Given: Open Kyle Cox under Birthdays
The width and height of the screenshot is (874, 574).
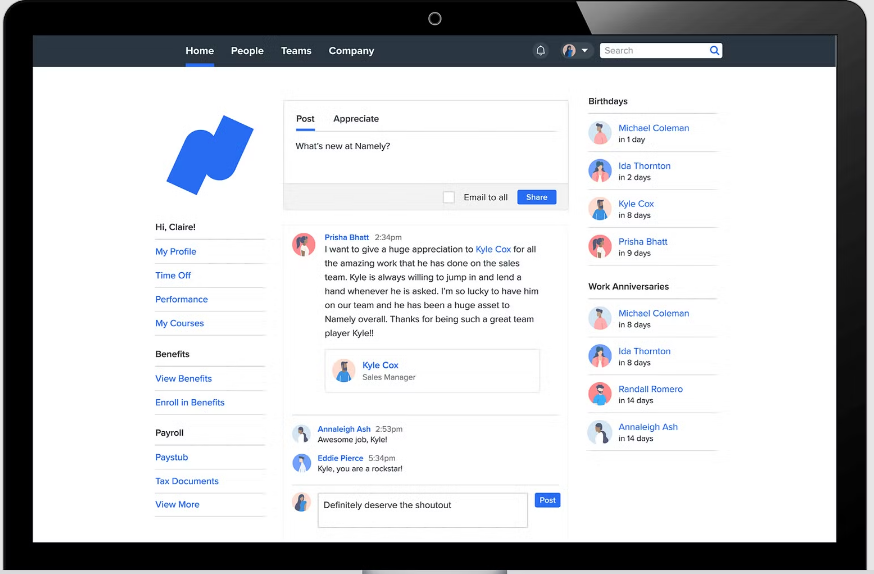Looking at the screenshot, I should (636, 203).
